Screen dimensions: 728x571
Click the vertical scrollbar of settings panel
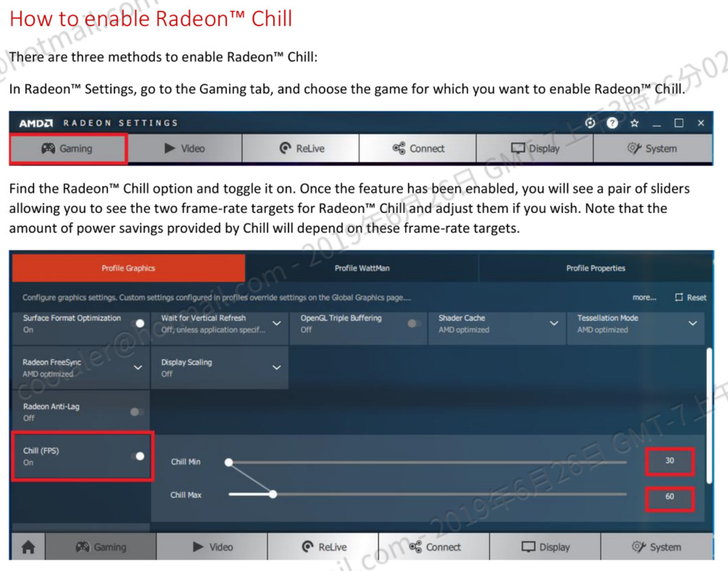point(709,415)
